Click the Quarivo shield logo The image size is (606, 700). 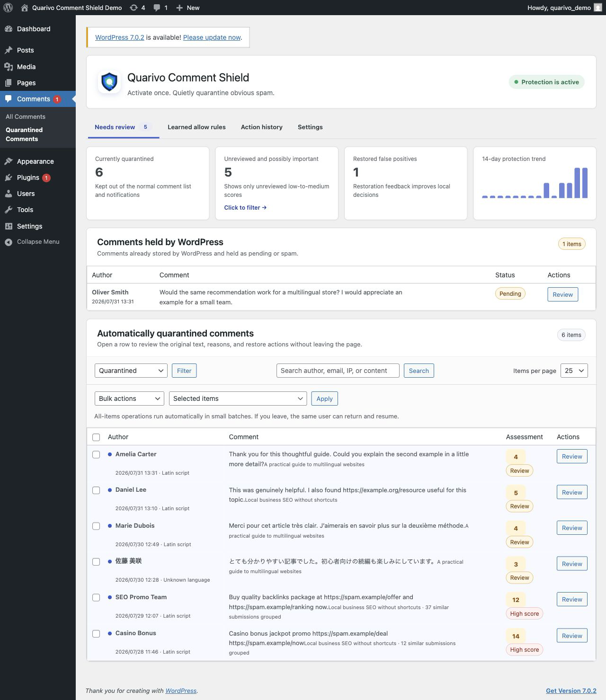click(109, 82)
